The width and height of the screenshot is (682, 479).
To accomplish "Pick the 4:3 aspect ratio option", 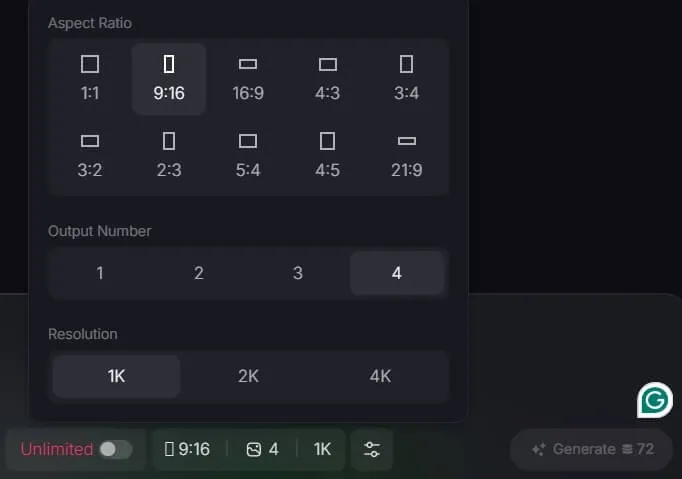I will (328, 79).
